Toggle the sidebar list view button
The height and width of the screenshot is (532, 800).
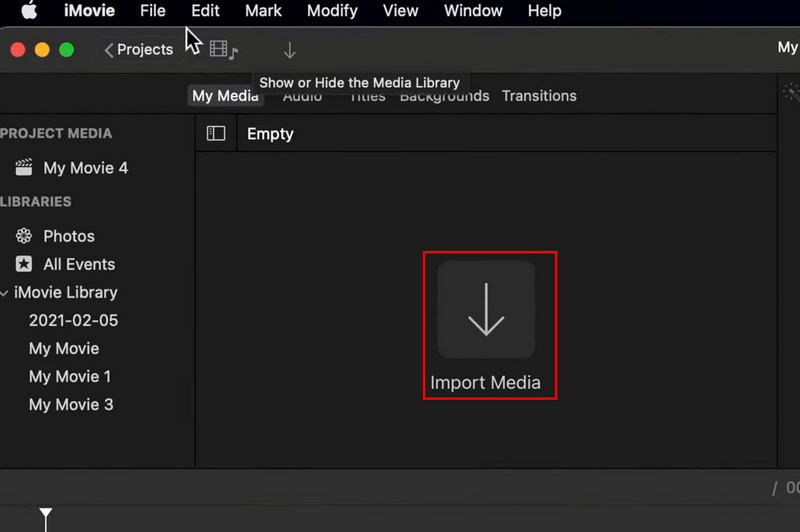(216, 134)
